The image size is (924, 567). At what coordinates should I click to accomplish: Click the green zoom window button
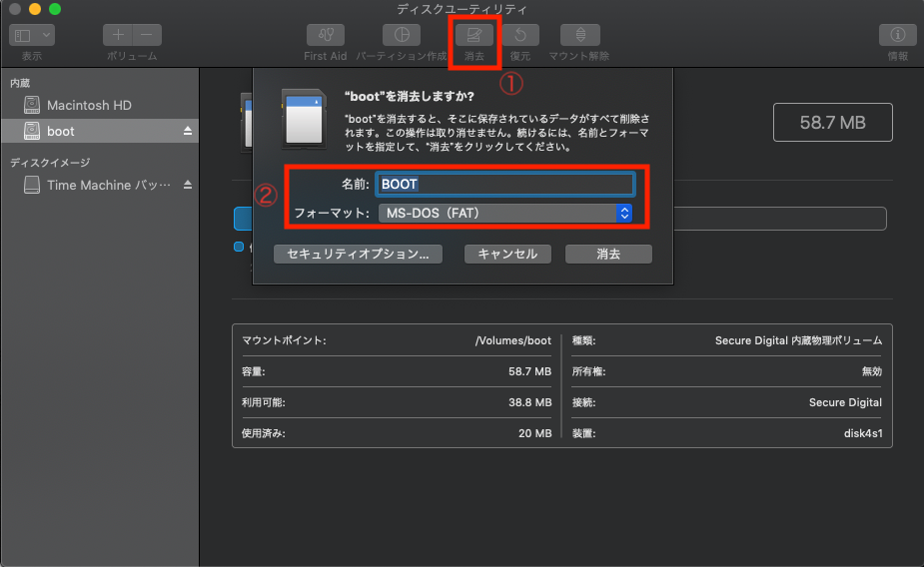(x=55, y=9)
